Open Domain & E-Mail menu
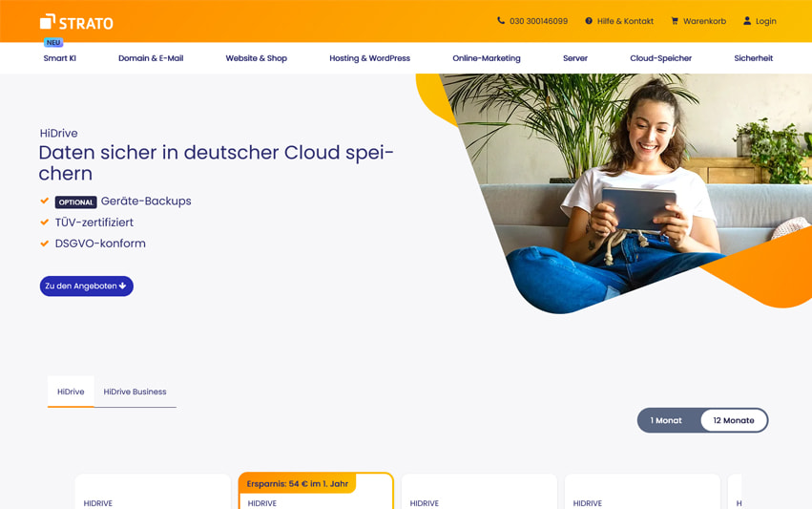The height and width of the screenshot is (509, 812). coord(151,58)
